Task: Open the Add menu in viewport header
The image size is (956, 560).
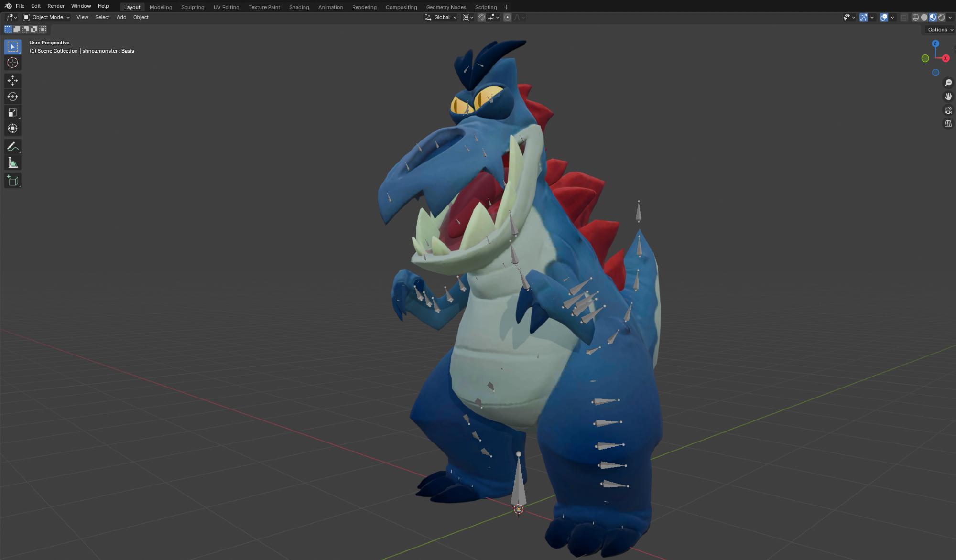Action: 121,17
